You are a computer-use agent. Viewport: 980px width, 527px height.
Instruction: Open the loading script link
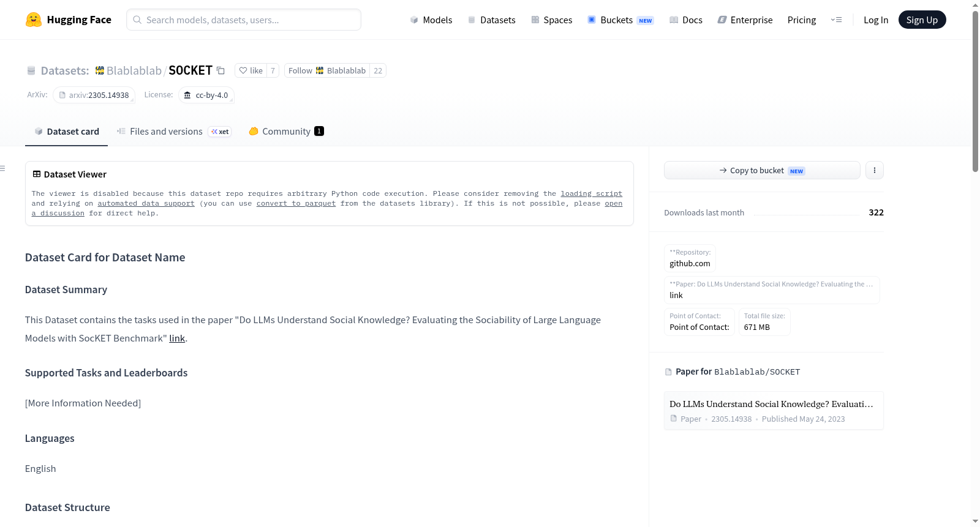click(x=591, y=193)
